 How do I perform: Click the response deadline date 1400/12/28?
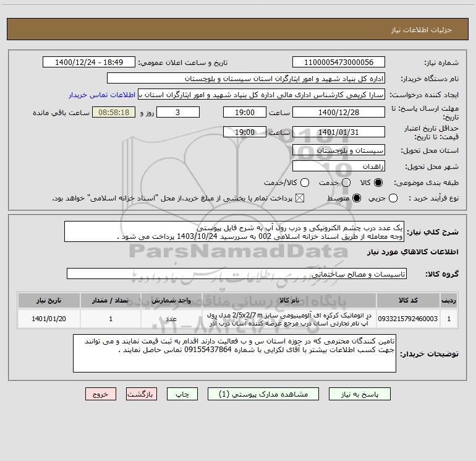tap(339, 112)
